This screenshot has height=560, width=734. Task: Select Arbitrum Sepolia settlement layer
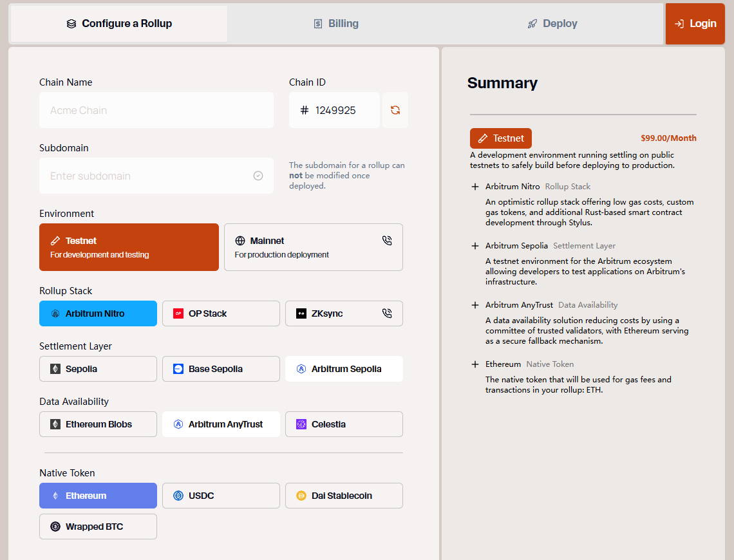pos(344,369)
